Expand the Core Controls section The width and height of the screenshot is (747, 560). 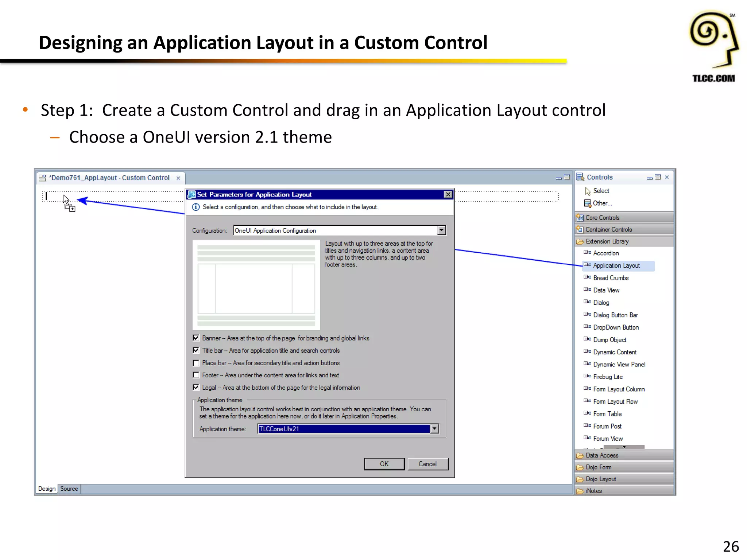pyautogui.click(x=624, y=218)
